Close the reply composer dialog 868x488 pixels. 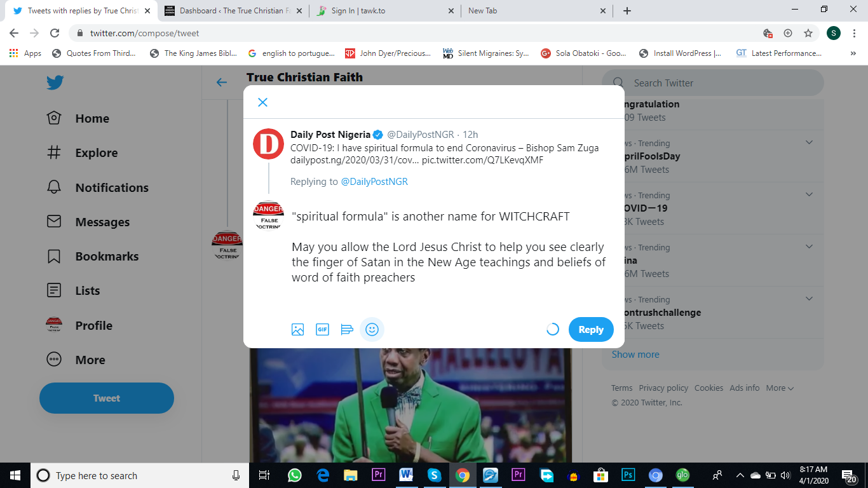tap(262, 102)
